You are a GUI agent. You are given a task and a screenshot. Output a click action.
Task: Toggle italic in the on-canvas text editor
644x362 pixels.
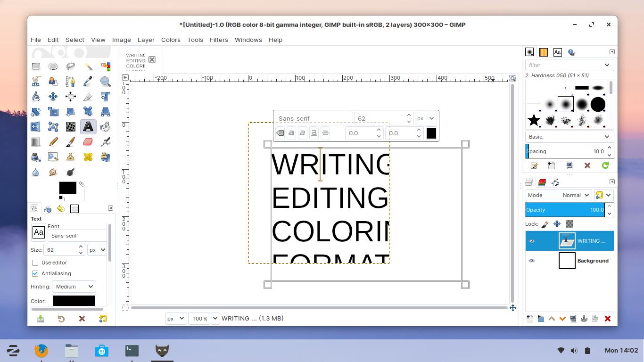(302, 133)
